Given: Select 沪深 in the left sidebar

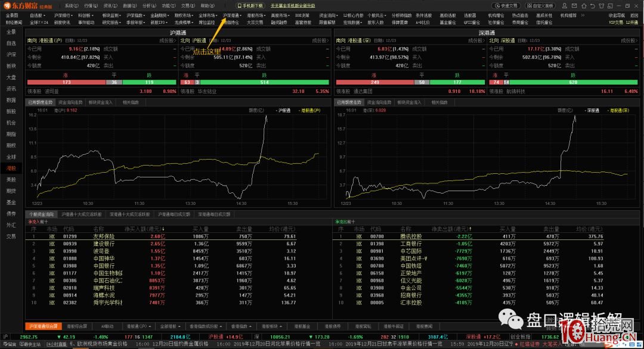Looking at the screenshot, I should (x=11, y=55).
